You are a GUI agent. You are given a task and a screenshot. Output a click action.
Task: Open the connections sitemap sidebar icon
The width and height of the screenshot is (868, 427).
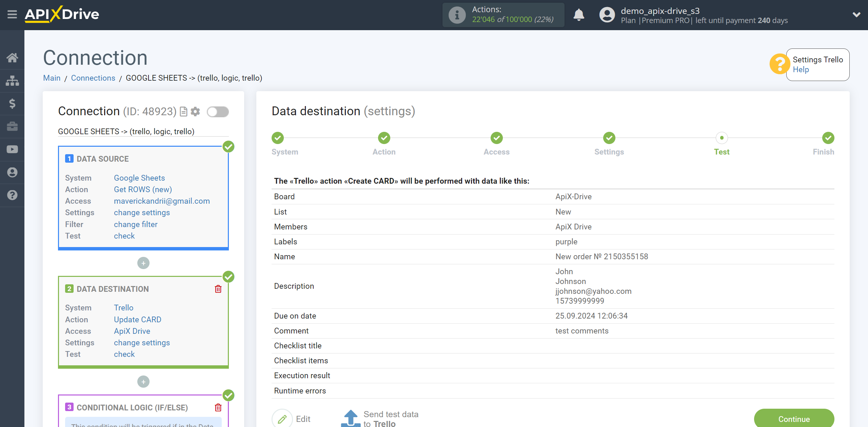tap(12, 81)
